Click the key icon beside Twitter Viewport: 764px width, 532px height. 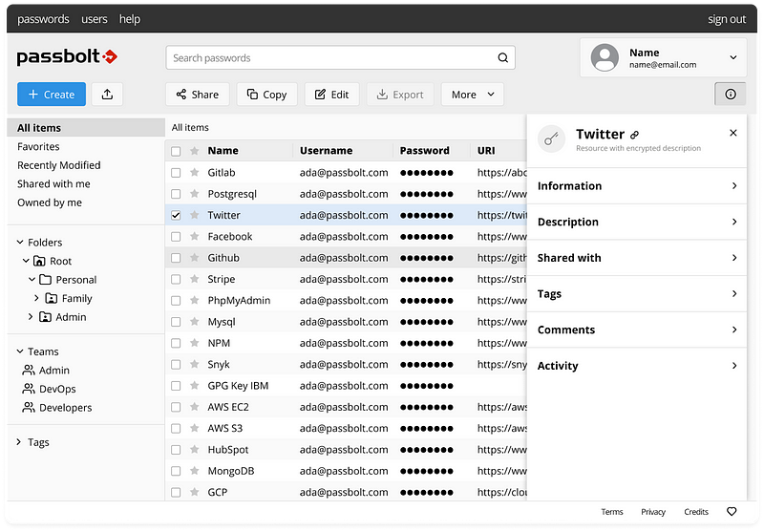[x=551, y=138]
